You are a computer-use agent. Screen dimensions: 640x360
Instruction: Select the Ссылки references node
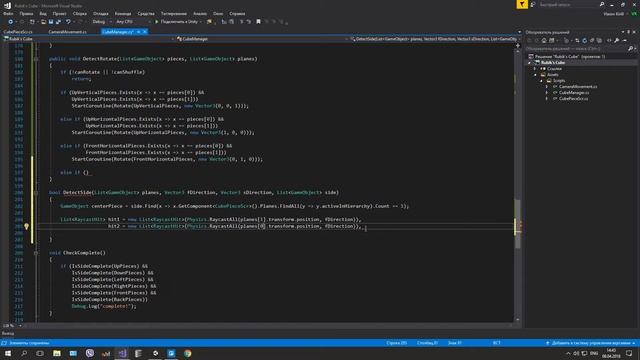tap(554, 69)
